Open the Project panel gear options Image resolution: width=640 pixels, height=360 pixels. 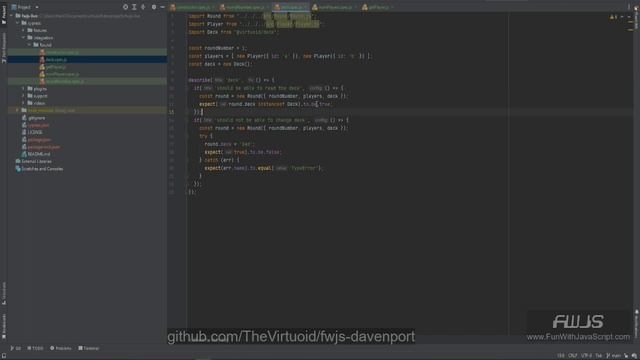pyautogui.click(x=154, y=7)
